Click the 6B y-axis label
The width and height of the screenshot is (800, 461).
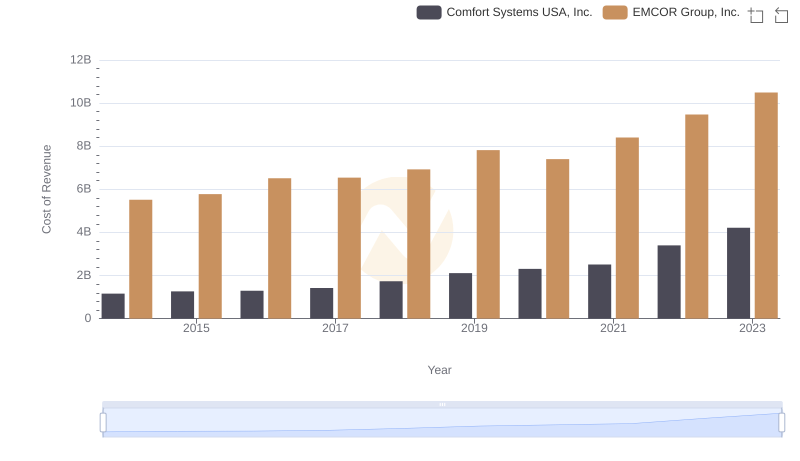point(84,189)
